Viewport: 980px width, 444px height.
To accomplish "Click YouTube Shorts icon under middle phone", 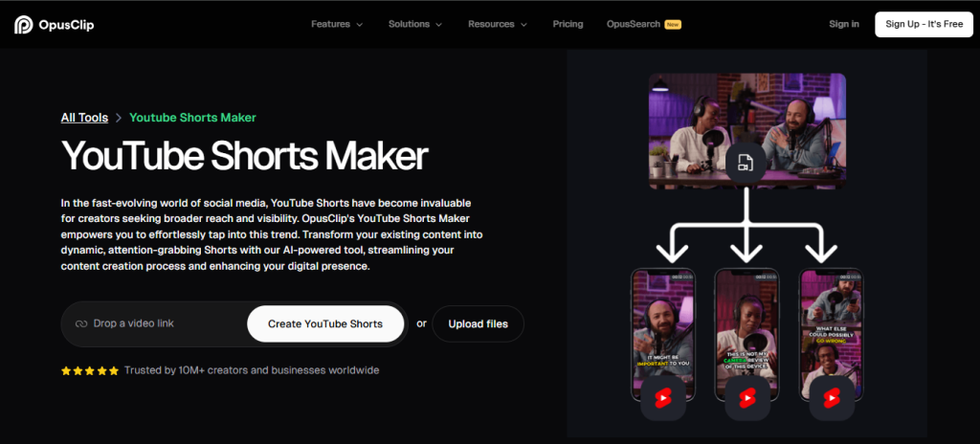I will (x=747, y=398).
